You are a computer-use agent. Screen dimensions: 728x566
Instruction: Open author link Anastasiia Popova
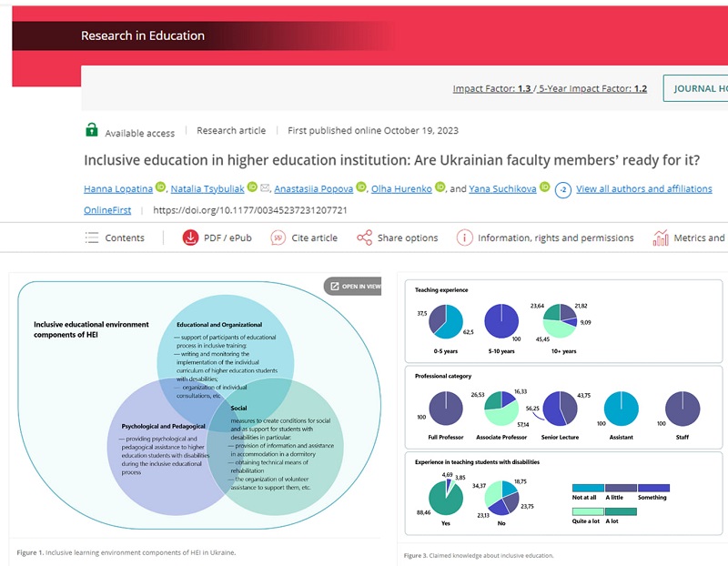tap(313, 188)
